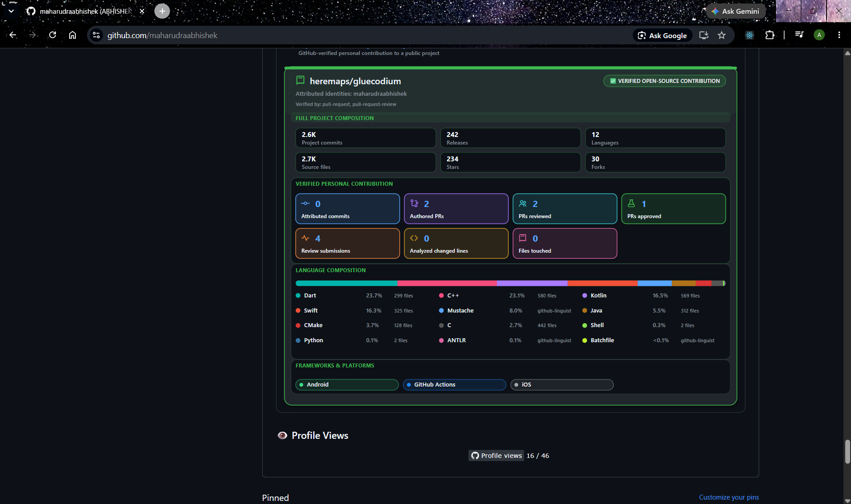
Task: Click the Android framework tag
Action: (x=347, y=385)
